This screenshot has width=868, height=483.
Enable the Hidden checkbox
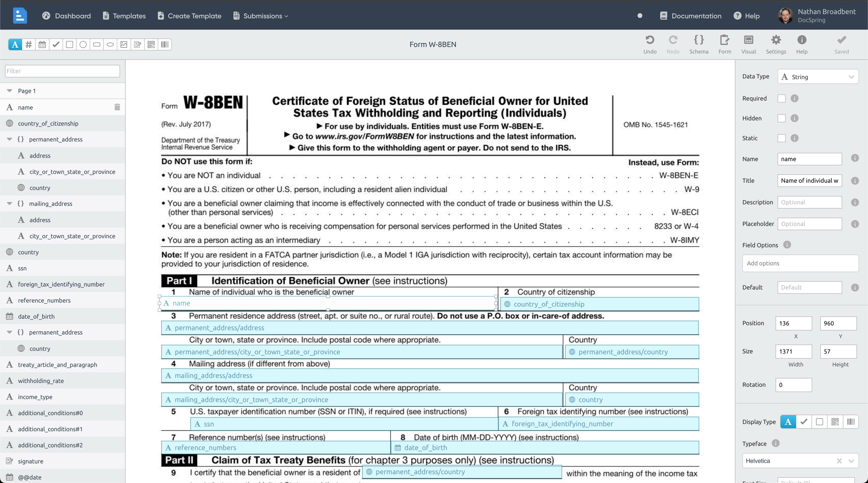click(781, 118)
